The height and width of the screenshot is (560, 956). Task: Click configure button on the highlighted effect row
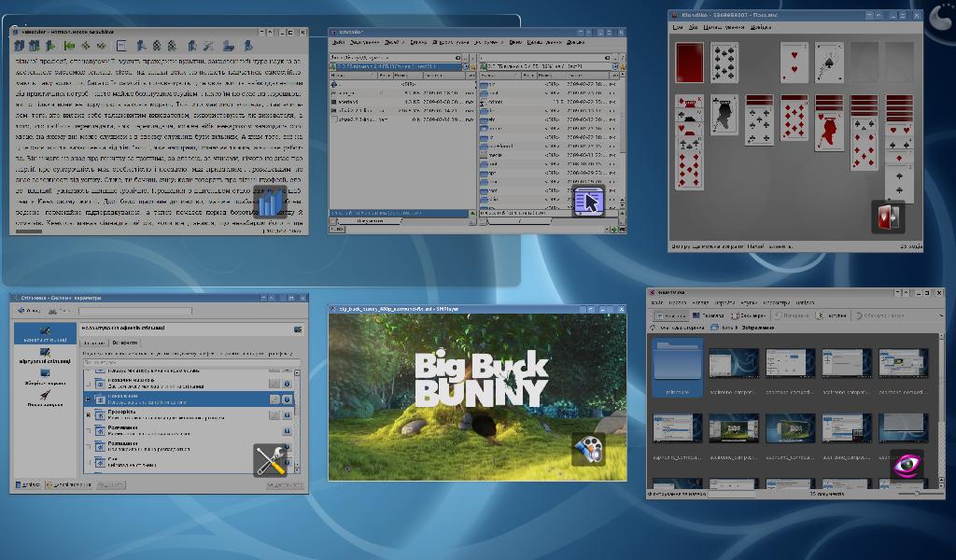(x=275, y=399)
